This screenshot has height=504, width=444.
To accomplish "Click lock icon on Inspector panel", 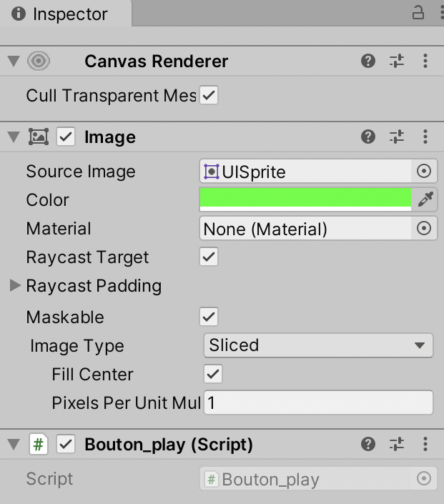I will point(418,13).
